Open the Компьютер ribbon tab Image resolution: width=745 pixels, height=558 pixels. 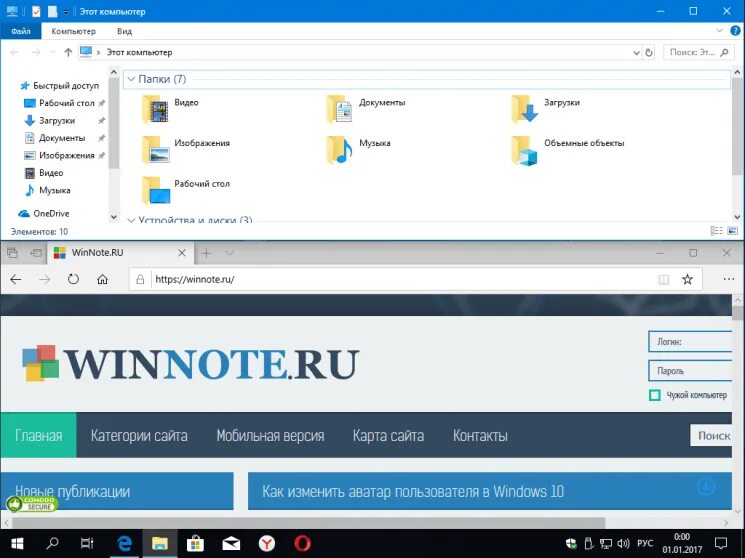(74, 31)
